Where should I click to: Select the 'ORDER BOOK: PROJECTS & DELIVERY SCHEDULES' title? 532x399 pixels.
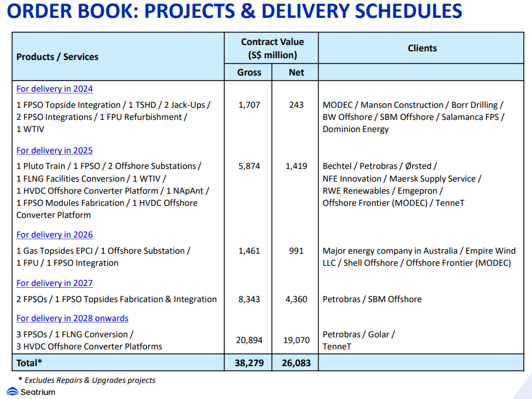click(235, 10)
